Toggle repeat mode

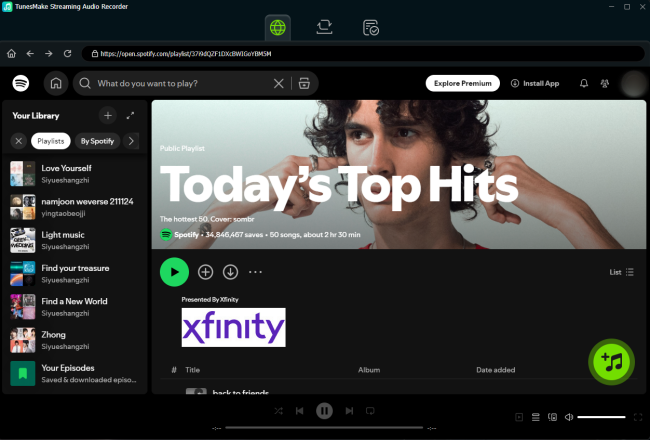tap(370, 411)
